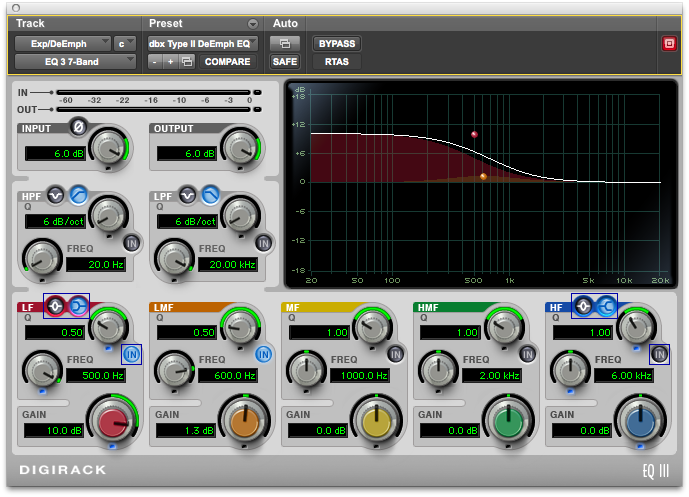Click the COMPARE button
The height and width of the screenshot is (497, 689).
(228, 62)
